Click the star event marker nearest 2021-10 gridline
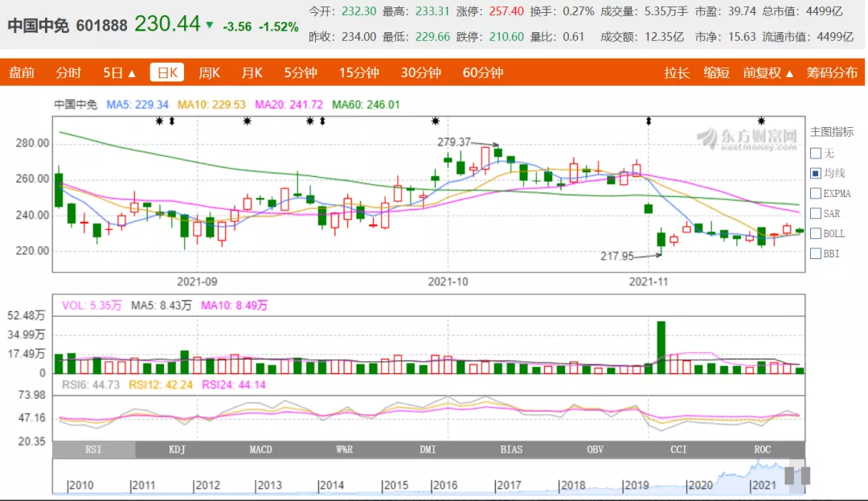This screenshot has height=501, width=868. coord(436,121)
